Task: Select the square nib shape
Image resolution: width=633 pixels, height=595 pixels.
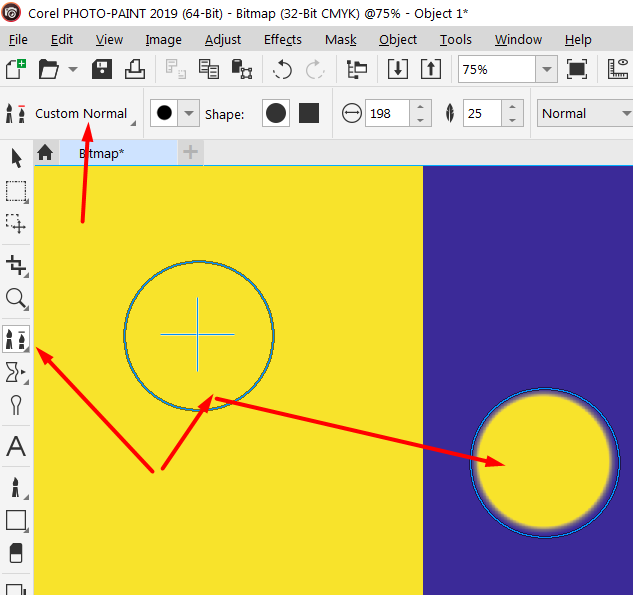Action: coord(309,113)
